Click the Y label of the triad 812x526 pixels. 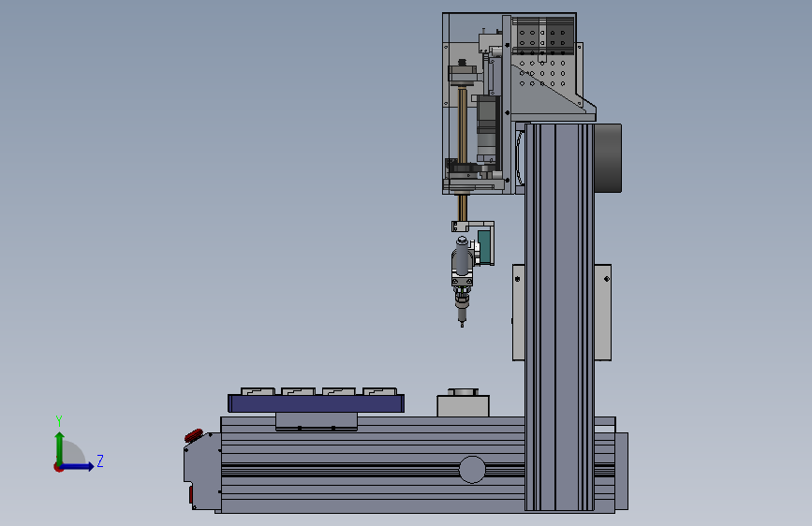[x=59, y=421]
